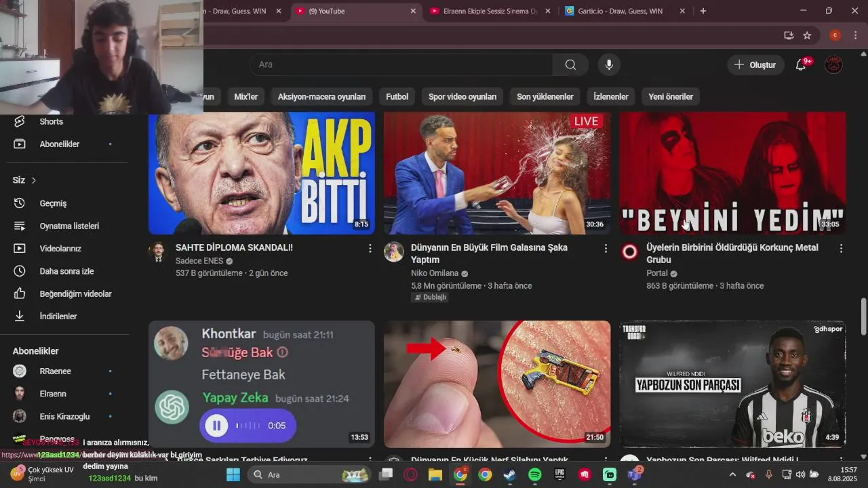
Task: Open Videolarınız page
Action: click(x=60, y=249)
